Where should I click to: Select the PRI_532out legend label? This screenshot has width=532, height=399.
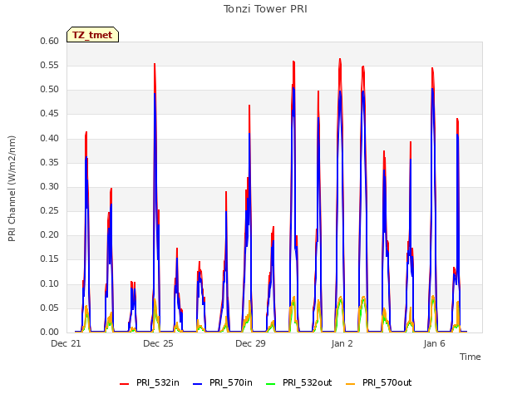tap(307, 382)
